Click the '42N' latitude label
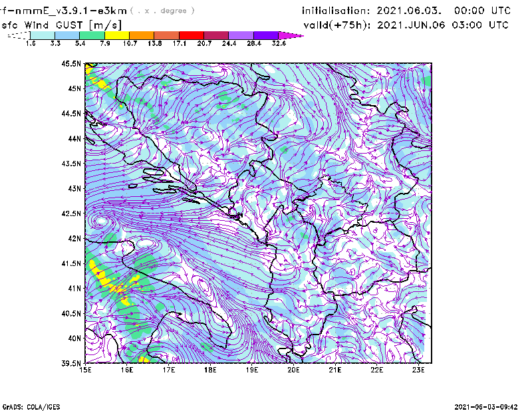 click(74, 238)
